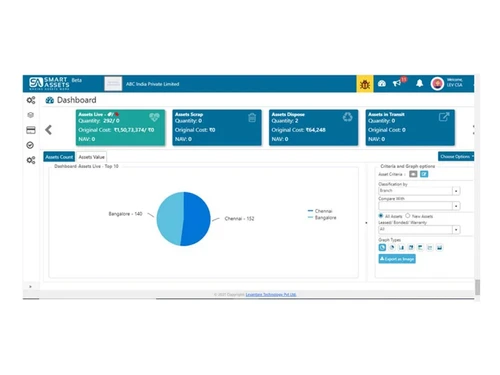This screenshot has height=375, width=500.
Task: Switch to the Assets Value tab
Action: tap(91, 157)
